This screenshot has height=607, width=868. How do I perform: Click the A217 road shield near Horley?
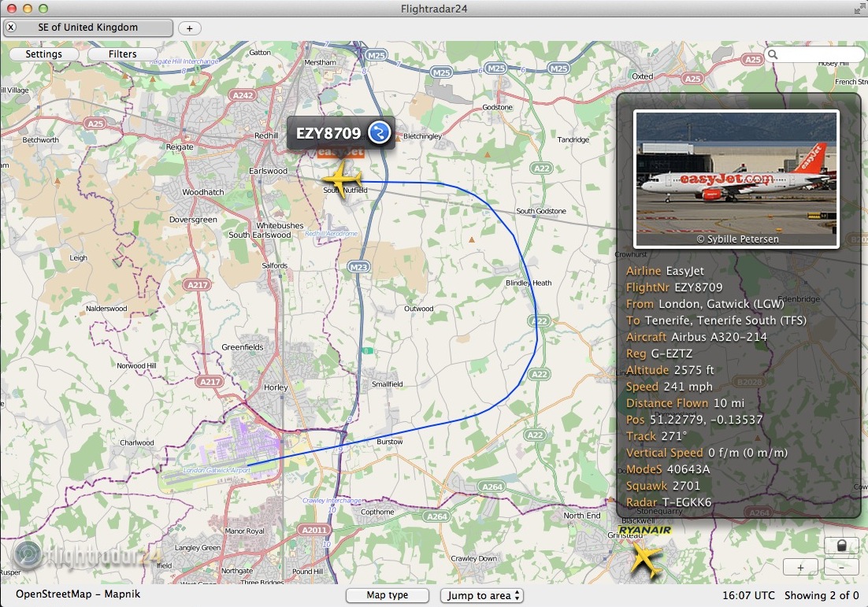pos(210,382)
